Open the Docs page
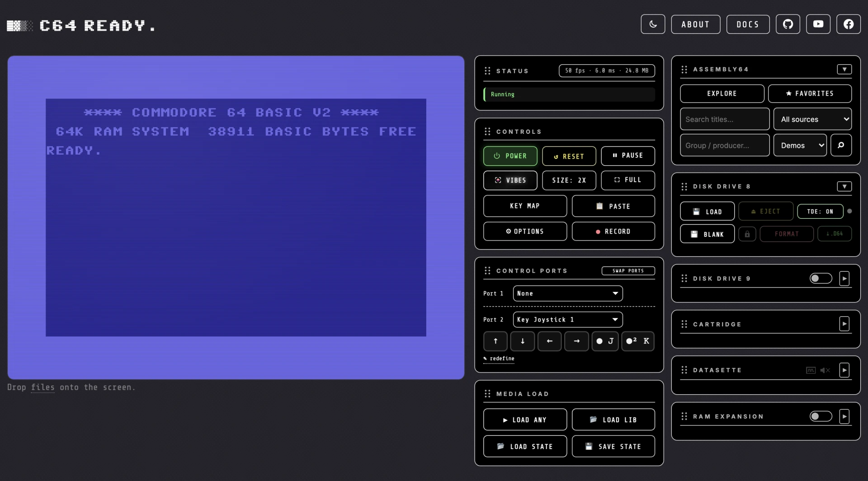The width and height of the screenshot is (868, 481). 748,24
